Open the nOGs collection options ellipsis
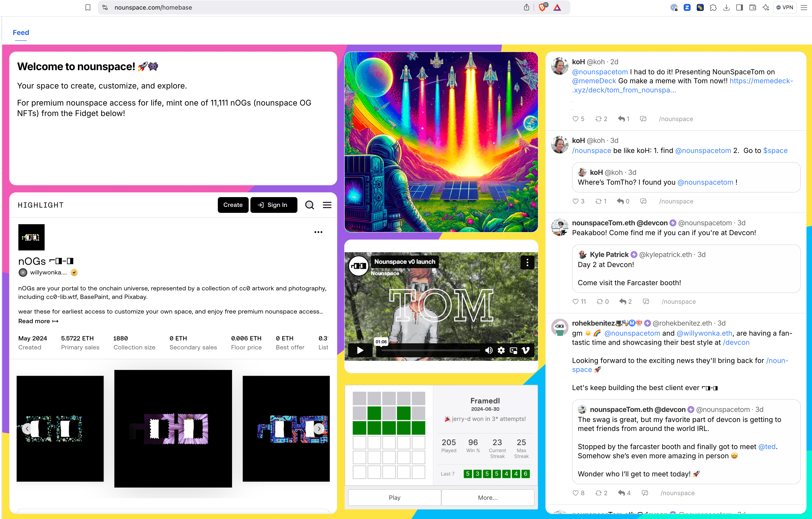The height and width of the screenshot is (519, 812). (318, 232)
